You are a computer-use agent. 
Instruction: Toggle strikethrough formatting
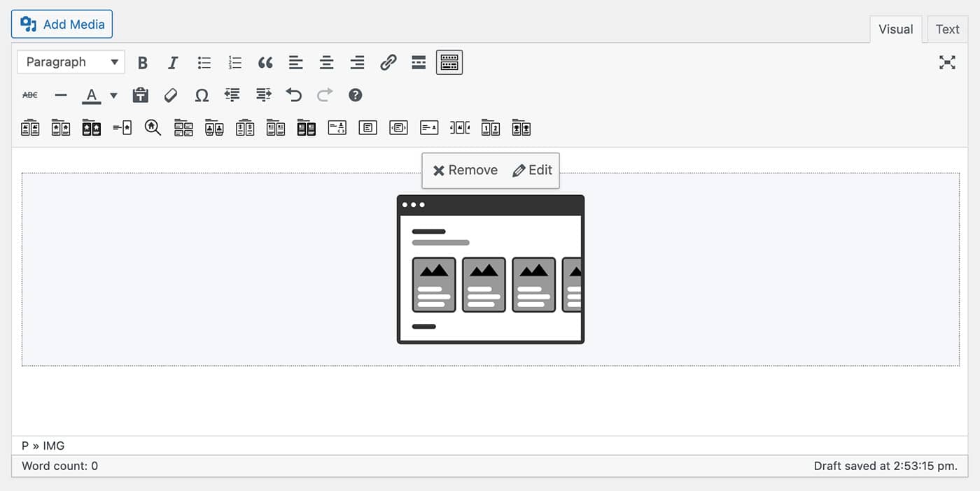point(30,95)
